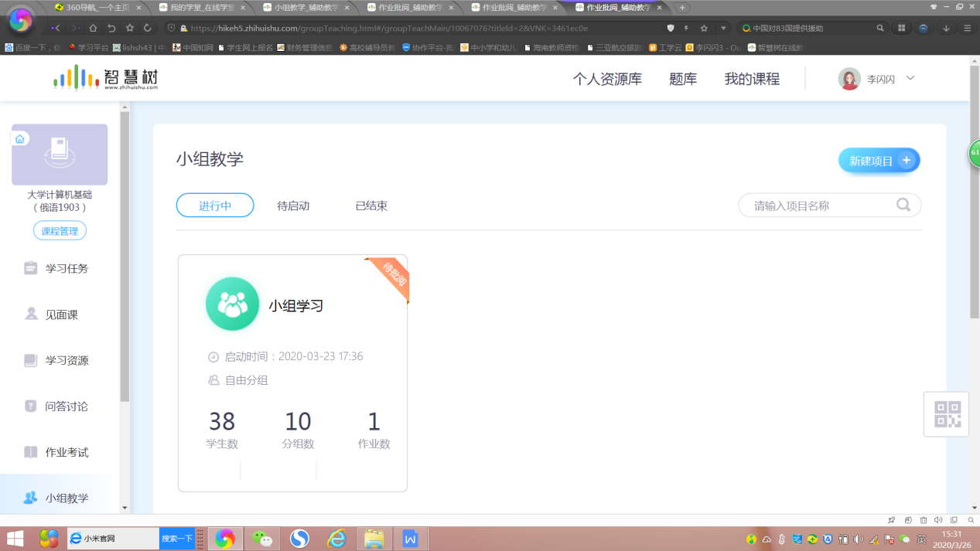Focus the 请输入项目名称 search field
Screen dimensions: 980x551
click(820, 206)
